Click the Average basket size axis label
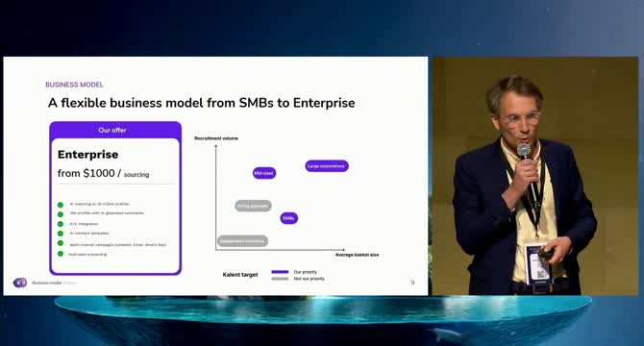 357,255
